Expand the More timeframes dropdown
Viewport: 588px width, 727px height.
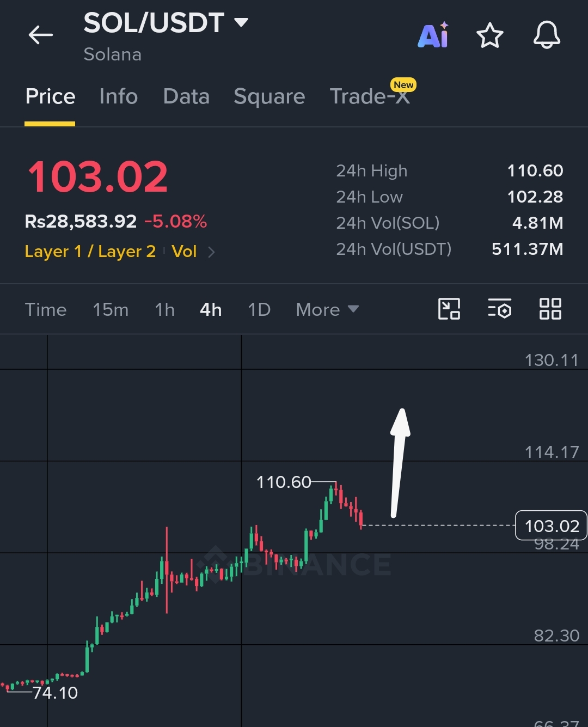click(x=327, y=309)
